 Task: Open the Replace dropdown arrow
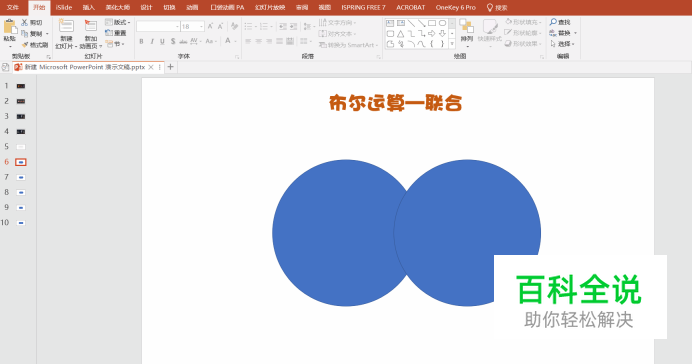[575, 33]
